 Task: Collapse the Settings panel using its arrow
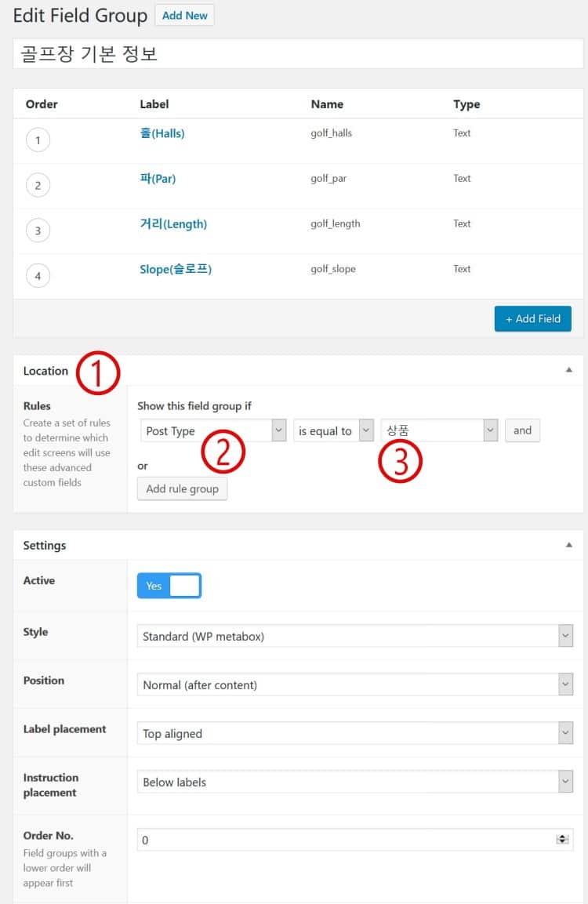pyautogui.click(x=569, y=545)
